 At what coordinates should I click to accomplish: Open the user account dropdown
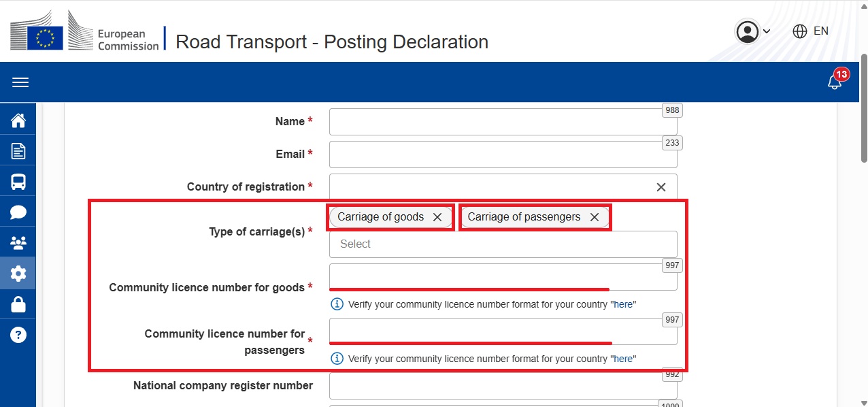752,31
